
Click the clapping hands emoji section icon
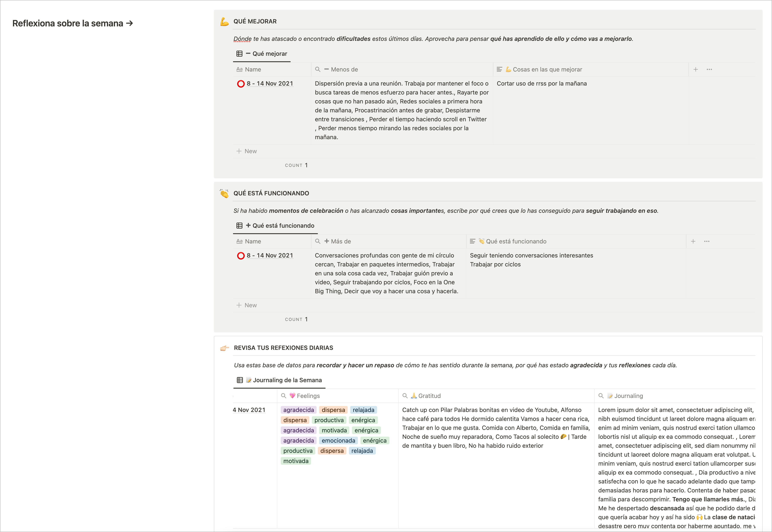pos(224,193)
